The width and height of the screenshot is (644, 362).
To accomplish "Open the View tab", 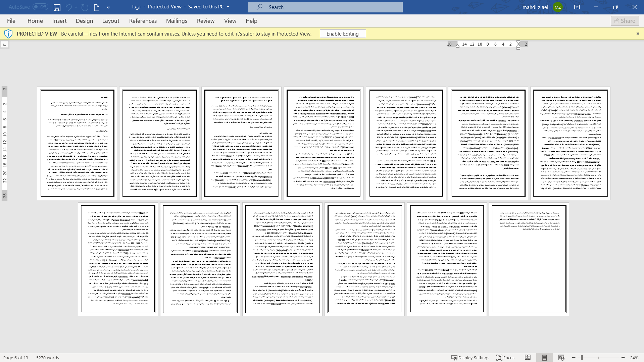I will point(230,21).
